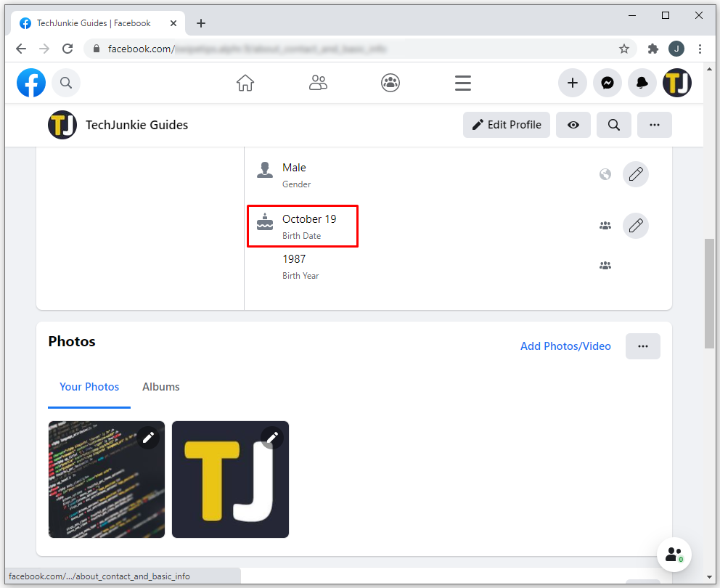This screenshot has width=720, height=588.
Task: Expand Photos section three-dot options
Action: click(642, 346)
